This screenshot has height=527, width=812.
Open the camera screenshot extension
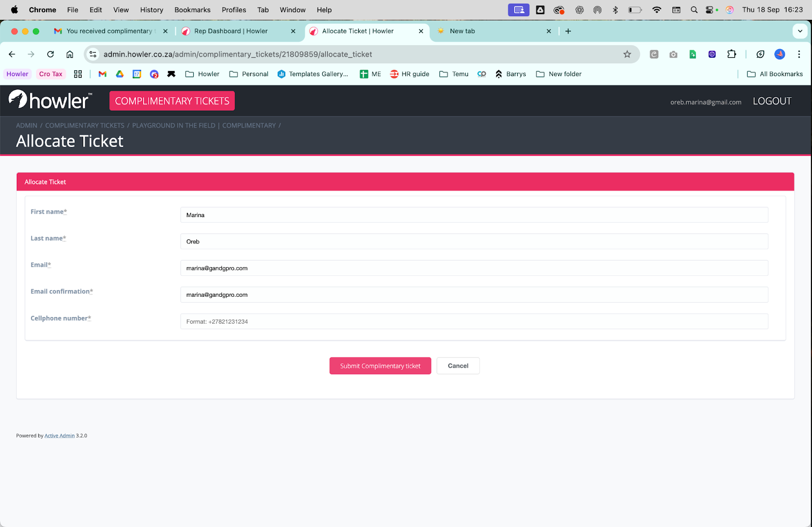coord(673,54)
